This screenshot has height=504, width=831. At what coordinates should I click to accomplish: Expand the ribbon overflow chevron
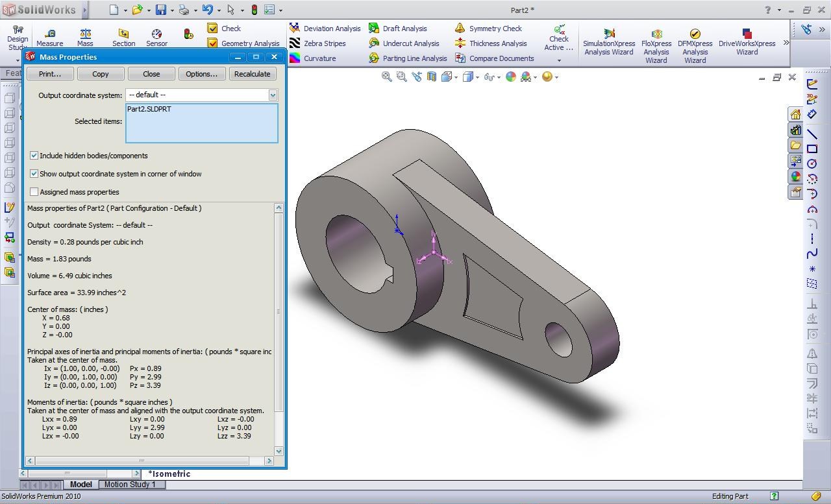click(x=786, y=43)
